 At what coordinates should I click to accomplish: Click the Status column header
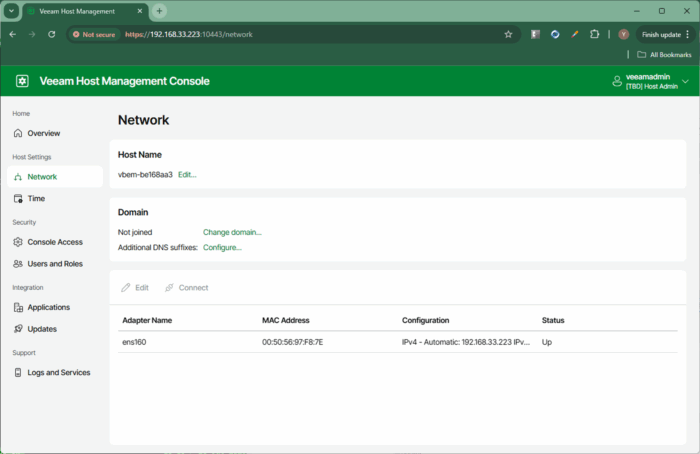553,320
